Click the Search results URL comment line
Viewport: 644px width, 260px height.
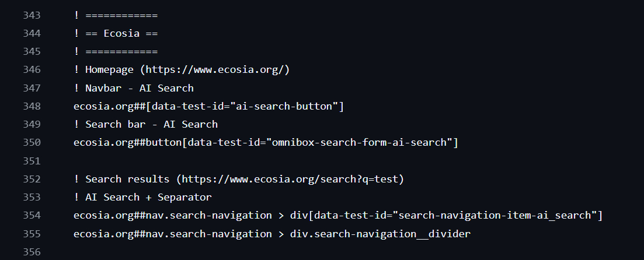tap(239, 179)
